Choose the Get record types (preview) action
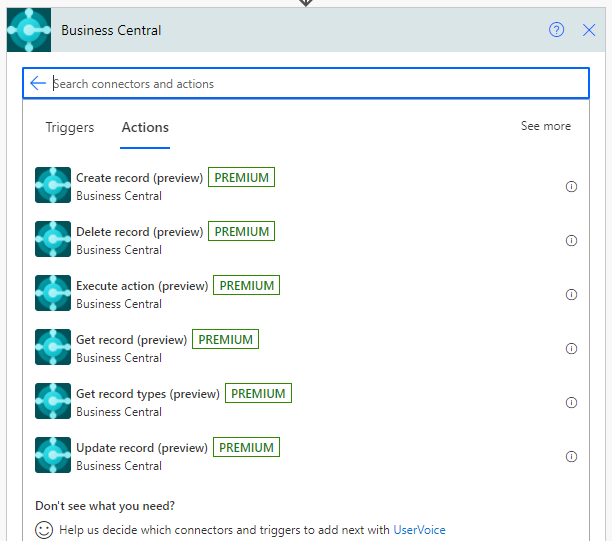Viewport: 612px width, 541px height. click(x=148, y=394)
